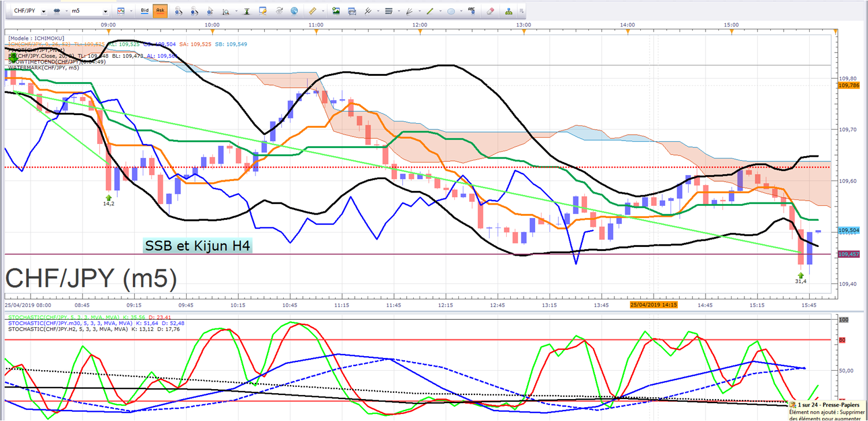
Task: Expand the fan lines dropdown arrow
Action: tap(418, 11)
